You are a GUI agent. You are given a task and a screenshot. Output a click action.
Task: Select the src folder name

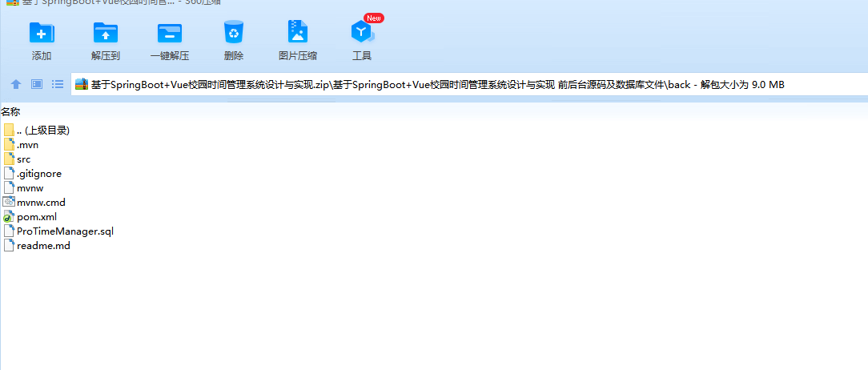pyautogui.click(x=24, y=159)
